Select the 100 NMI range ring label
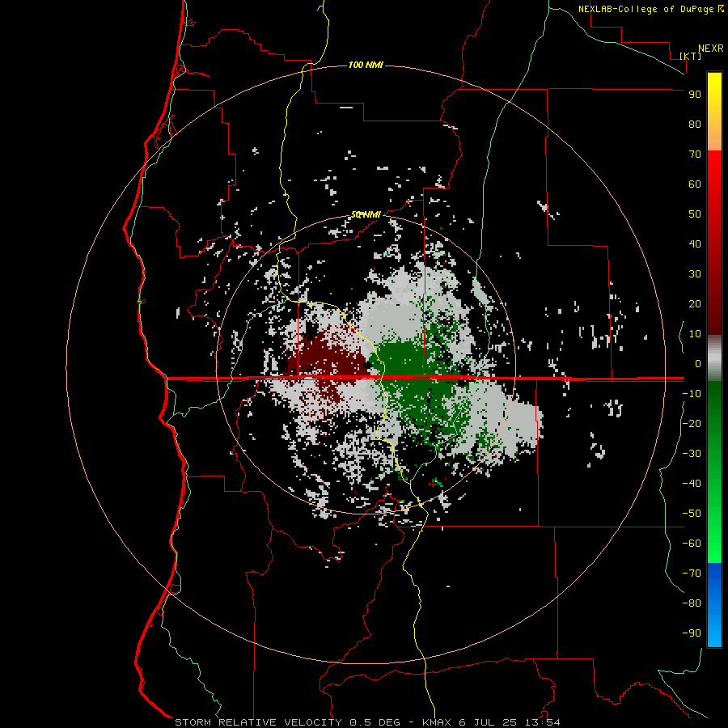Screen dimensions: 728x728 [x=366, y=65]
